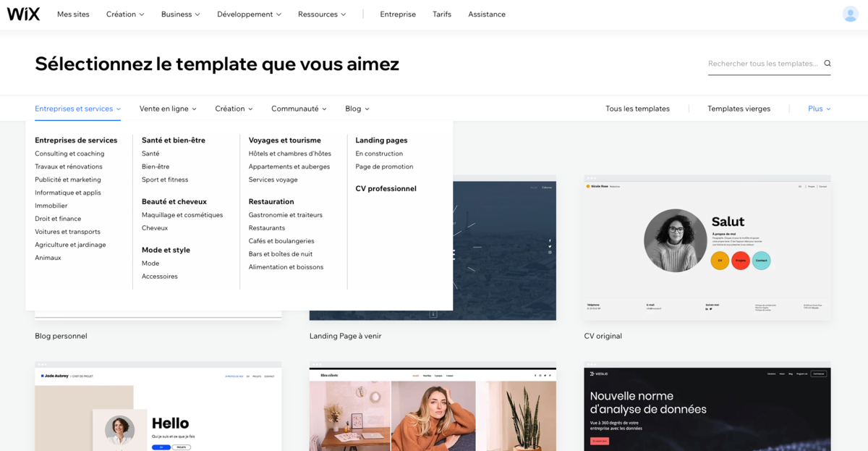
Task: Click the template search magnifier icon
Action: pos(827,64)
